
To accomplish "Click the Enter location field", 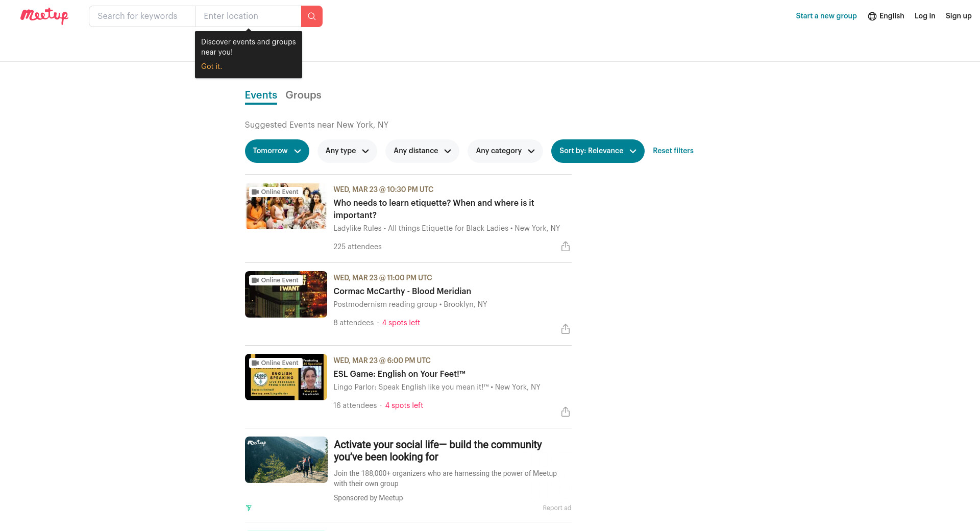I will pos(248,16).
